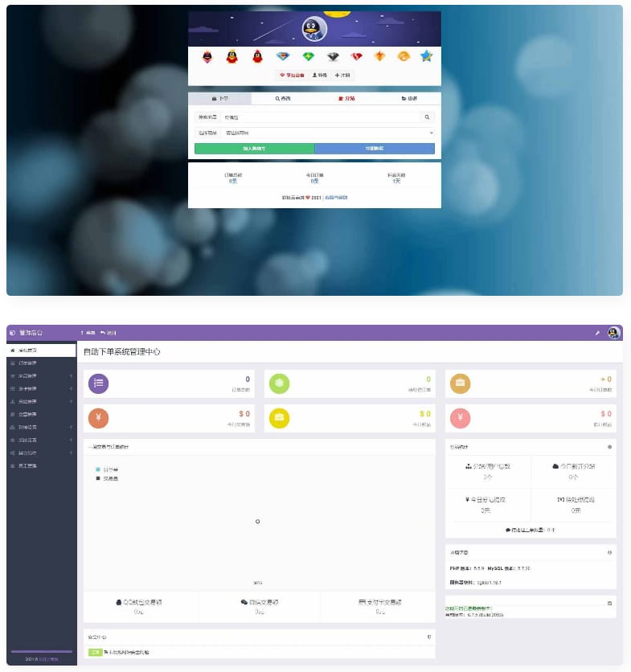Click the blue star icon
This screenshot has width=631, height=672.
pos(425,56)
